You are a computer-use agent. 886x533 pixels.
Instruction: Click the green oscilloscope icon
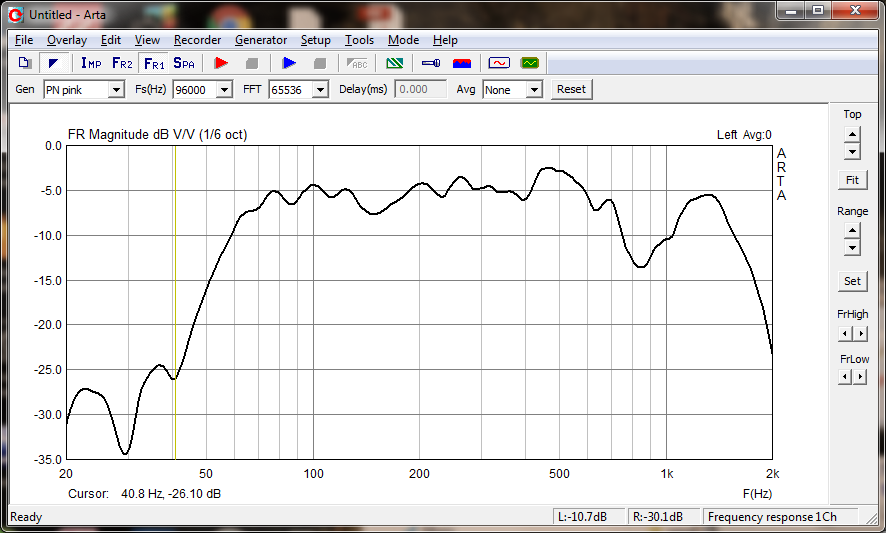point(530,63)
